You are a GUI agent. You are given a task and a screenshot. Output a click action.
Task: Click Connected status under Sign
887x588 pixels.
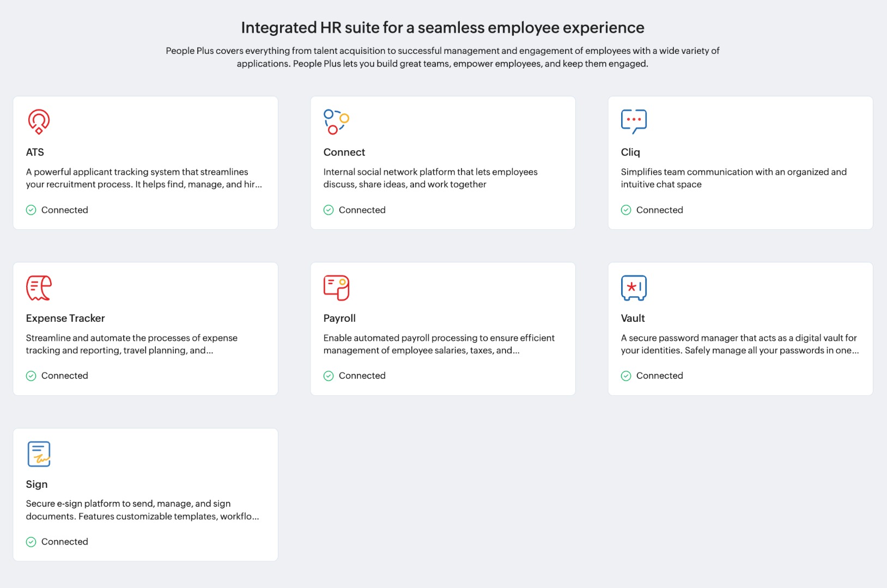pos(64,542)
